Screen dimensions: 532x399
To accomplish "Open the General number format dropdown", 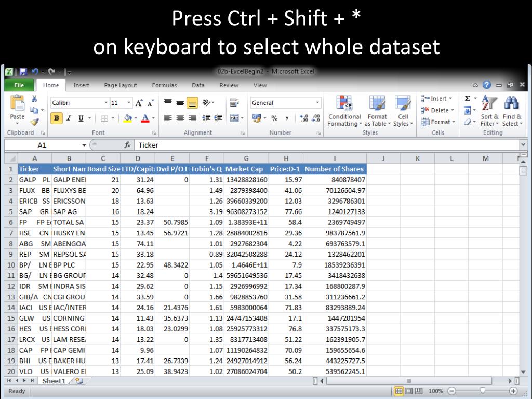I will click(317, 103).
